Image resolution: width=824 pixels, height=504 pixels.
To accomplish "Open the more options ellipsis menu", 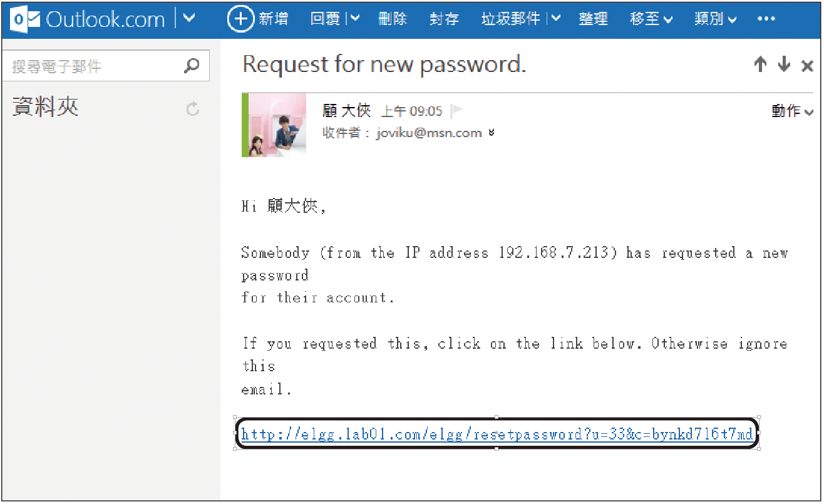I will point(766,19).
